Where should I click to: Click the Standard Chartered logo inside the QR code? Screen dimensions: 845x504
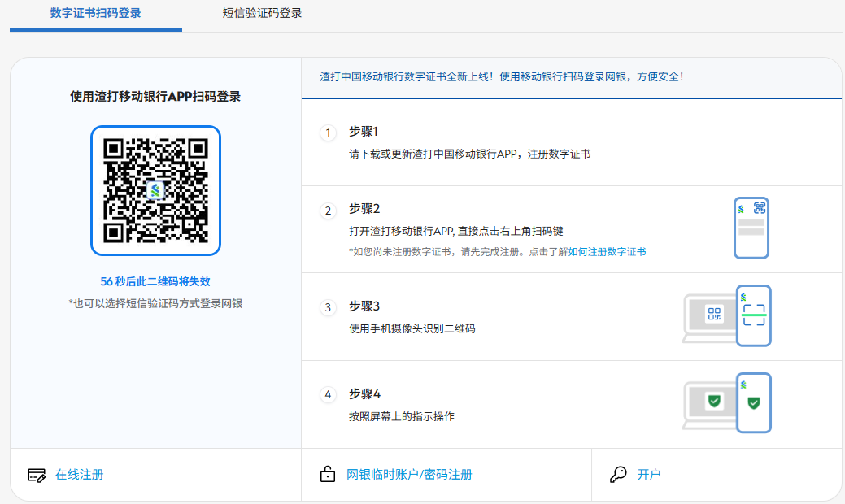[x=154, y=191]
